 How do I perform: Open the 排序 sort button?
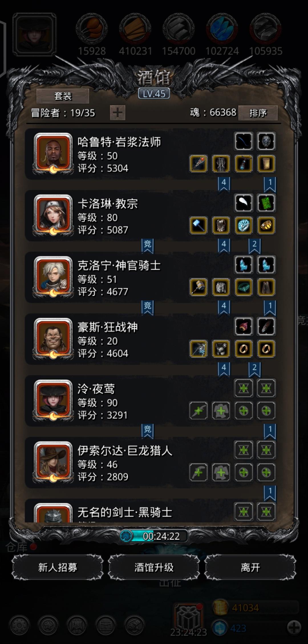point(258,113)
